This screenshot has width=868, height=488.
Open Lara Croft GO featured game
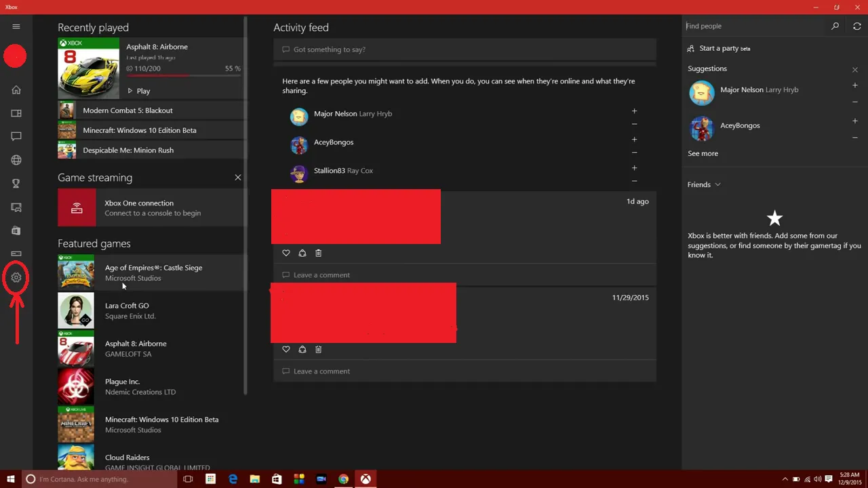tap(151, 310)
